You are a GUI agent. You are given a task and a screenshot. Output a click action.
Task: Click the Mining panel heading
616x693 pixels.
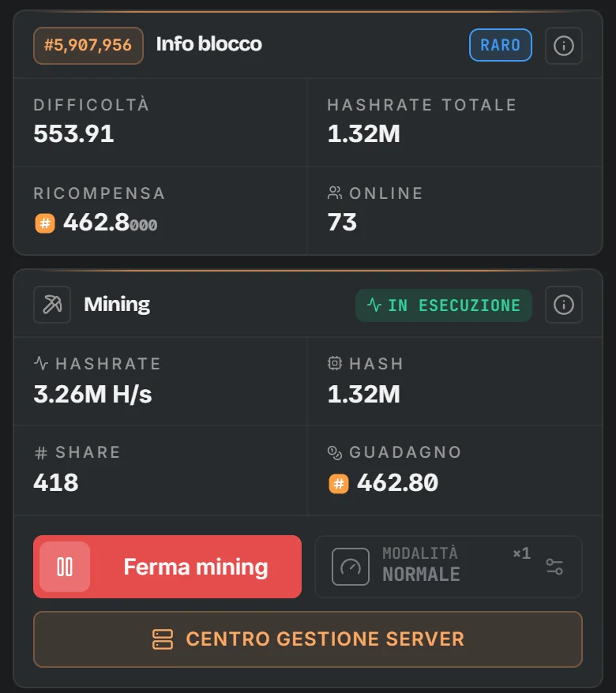[x=117, y=305]
